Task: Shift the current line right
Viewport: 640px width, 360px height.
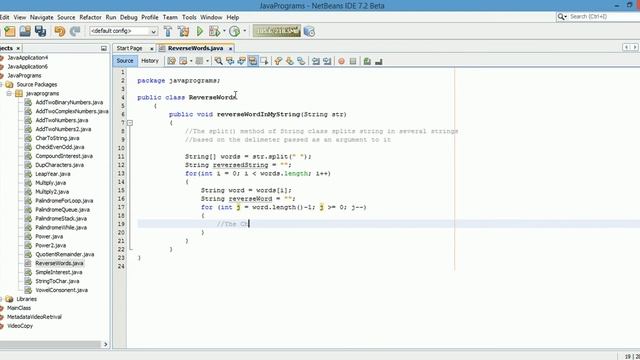Action: pyautogui.click(x=327, y=61)
